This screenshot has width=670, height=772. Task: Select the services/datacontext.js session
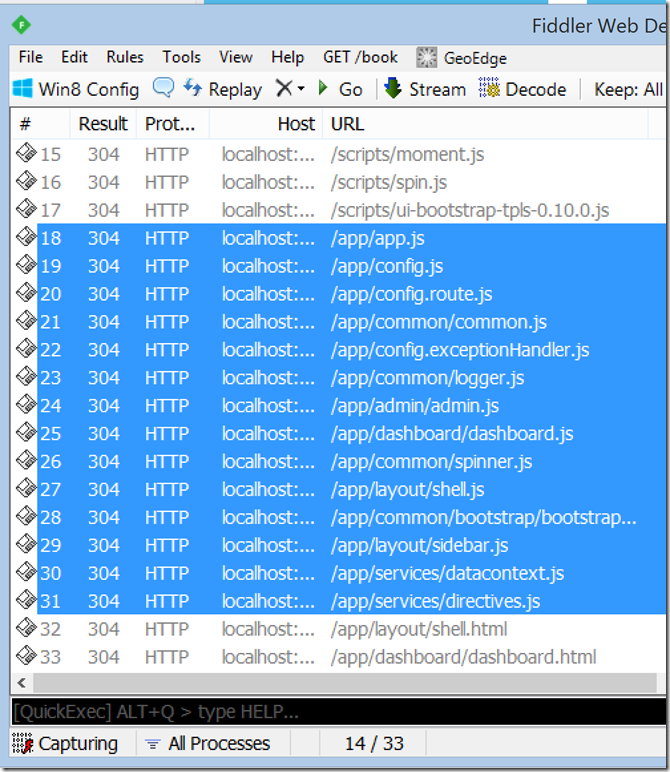[339, 573]
